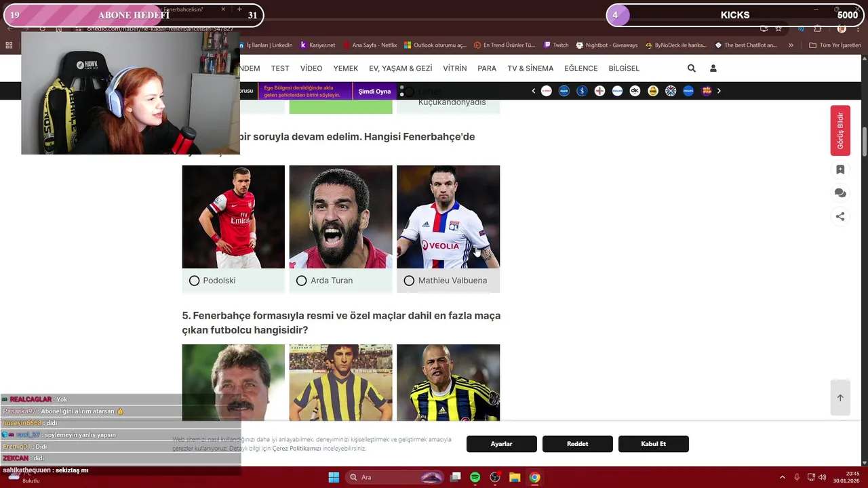Open OBS Studio from the taskbar
Viewport: 868px width, 488px height.
point(495,477)
